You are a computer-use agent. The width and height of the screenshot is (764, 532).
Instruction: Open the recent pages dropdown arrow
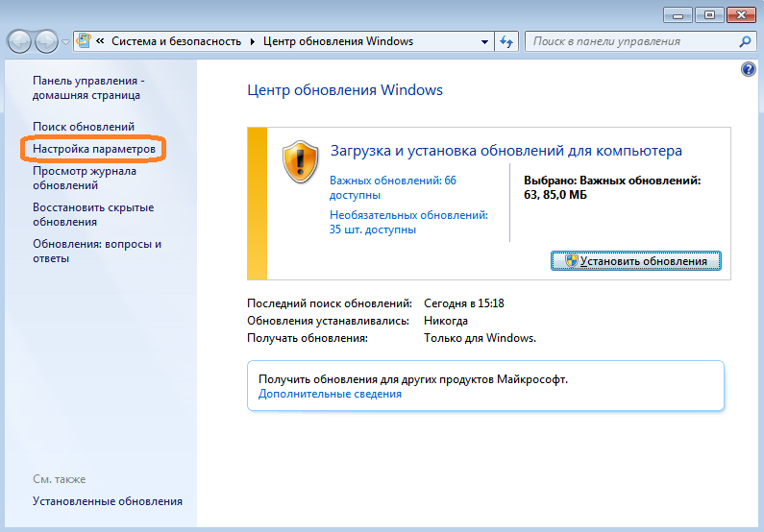[x=65, y=42]
